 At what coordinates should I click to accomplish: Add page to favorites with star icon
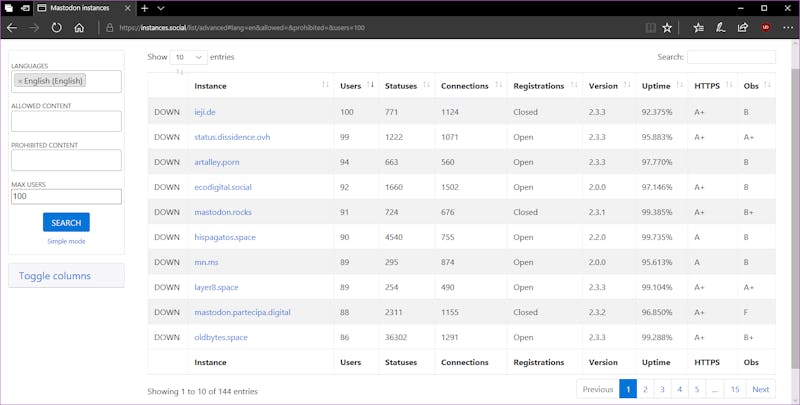[667, 27]
